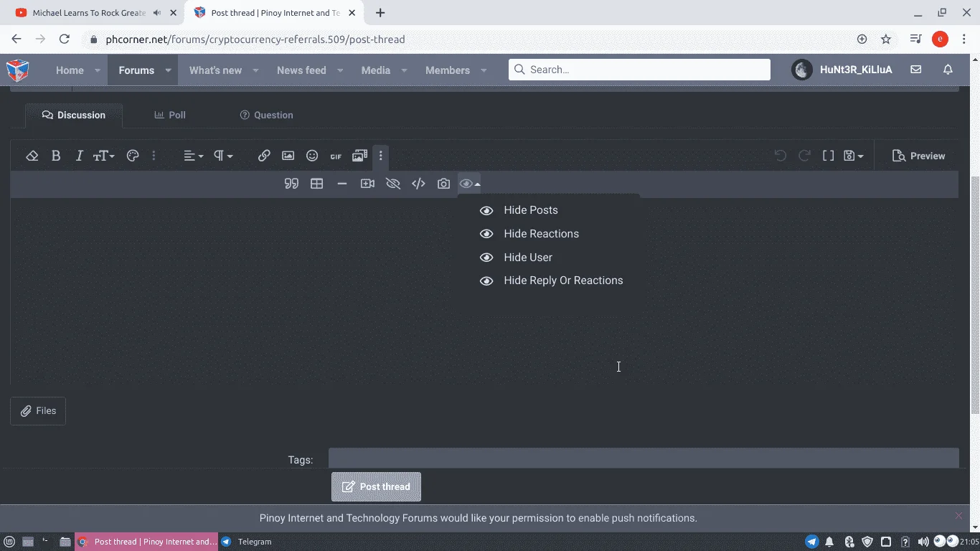Open the smilies emoji picker
Image resolution: width=980 pixels, height=551 pixels.
[312, 156]
